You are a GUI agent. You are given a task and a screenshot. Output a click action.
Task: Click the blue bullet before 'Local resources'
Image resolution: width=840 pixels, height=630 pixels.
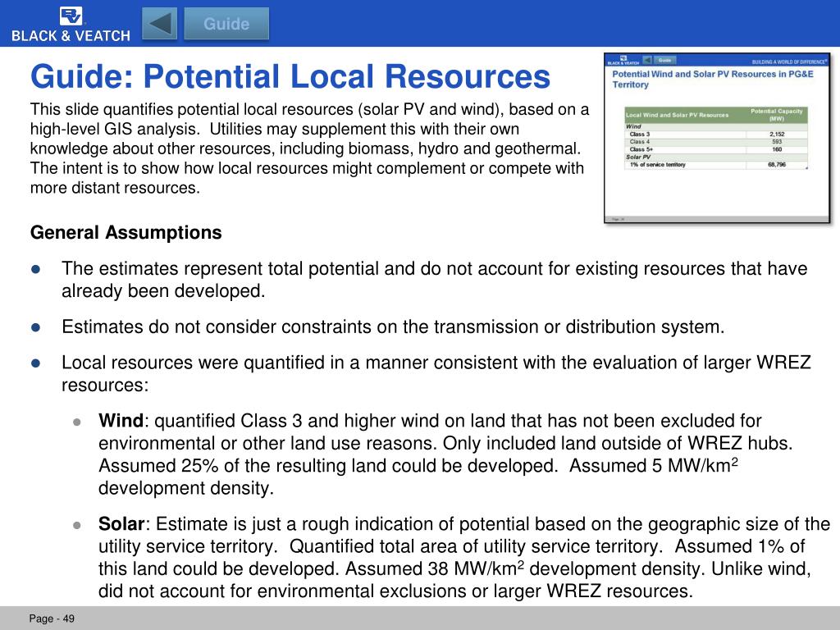[36, 363]
